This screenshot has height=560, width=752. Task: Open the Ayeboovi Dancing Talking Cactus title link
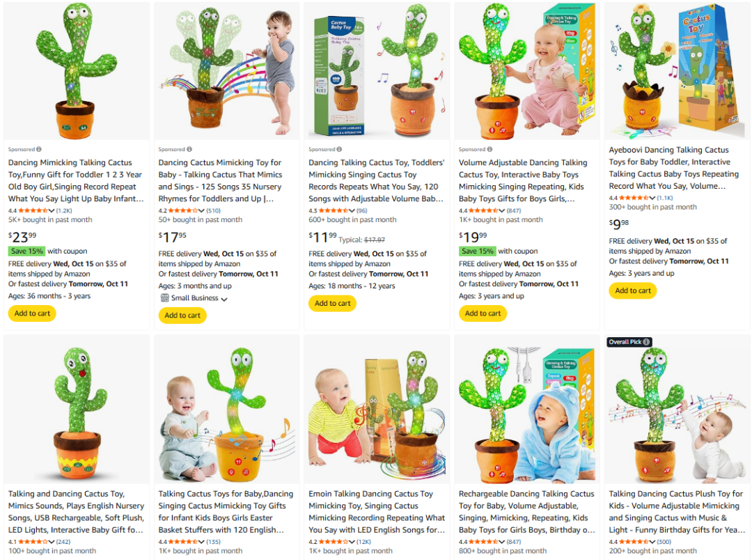click(x=674, y=168)
